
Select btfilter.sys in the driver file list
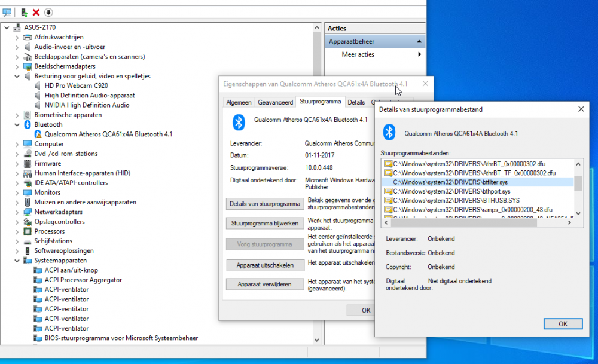click(x=450, y=182)
